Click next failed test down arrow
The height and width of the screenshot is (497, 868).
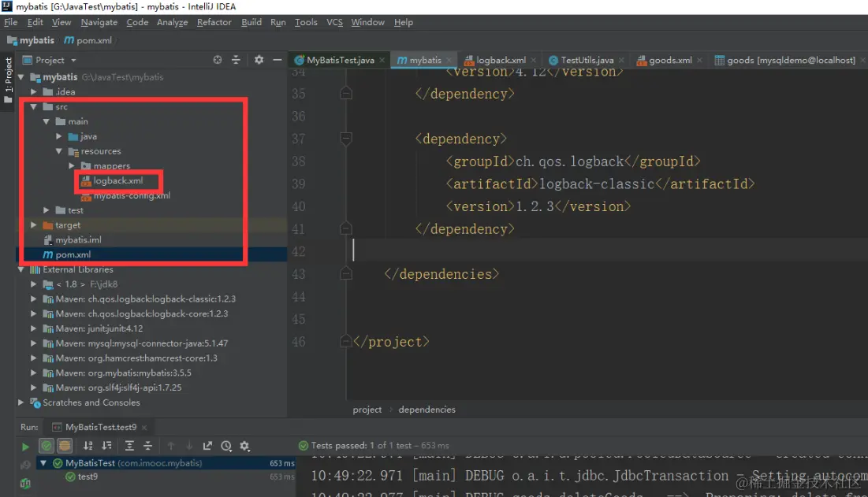tap(189, 446)
